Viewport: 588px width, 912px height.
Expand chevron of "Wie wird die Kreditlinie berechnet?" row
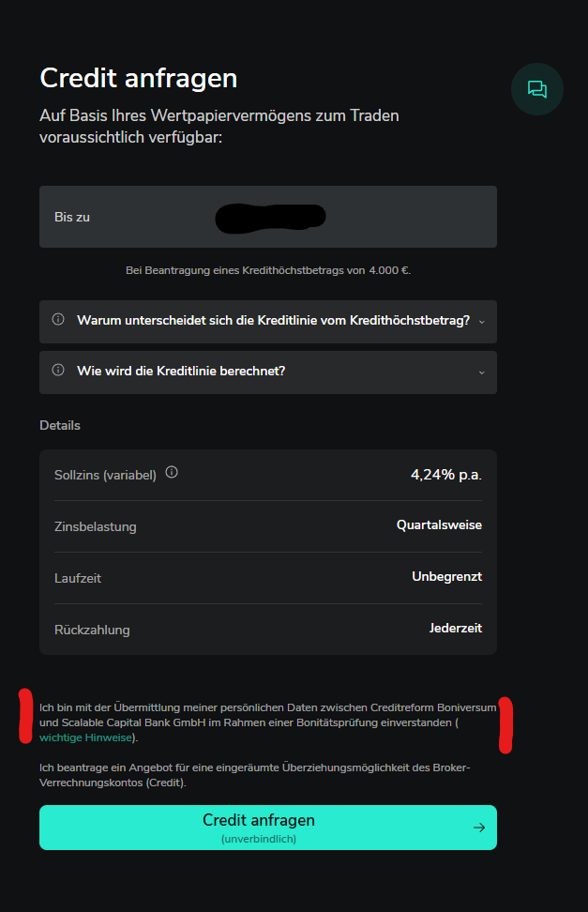481,372
